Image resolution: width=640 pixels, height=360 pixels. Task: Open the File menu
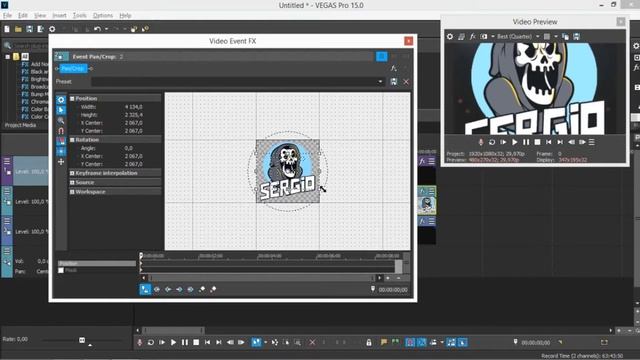7,16
